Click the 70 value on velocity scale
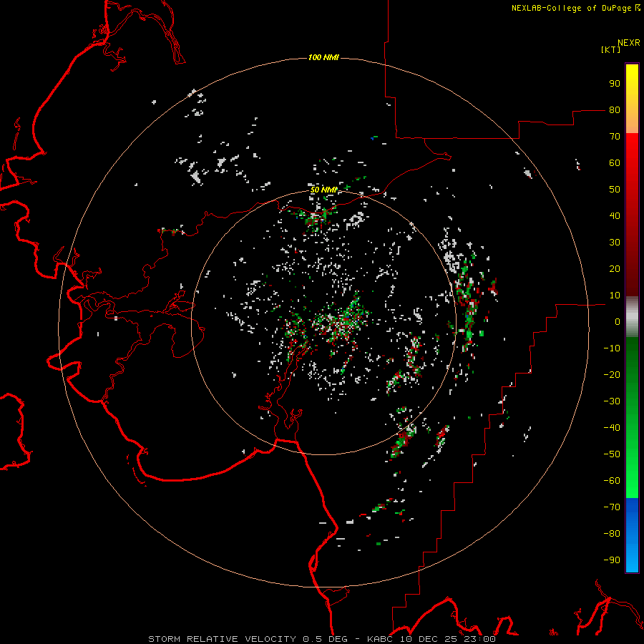This screenshot has height=644, width=644. [615, 137]
